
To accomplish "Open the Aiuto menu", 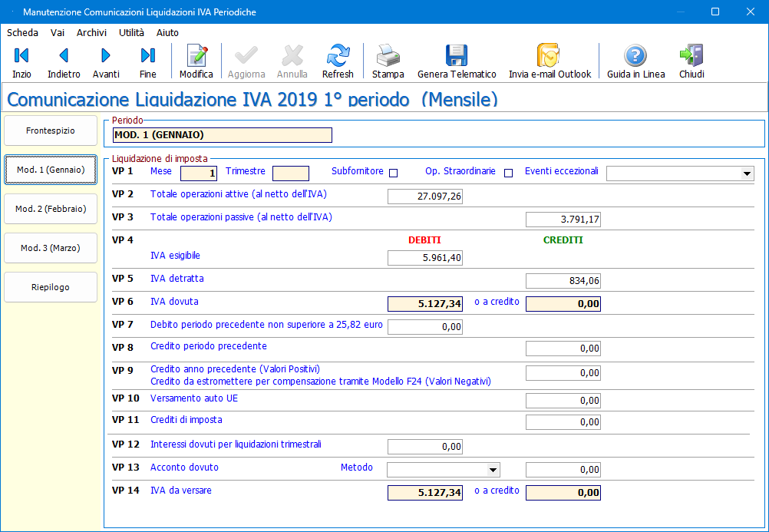I will [167, 32].
